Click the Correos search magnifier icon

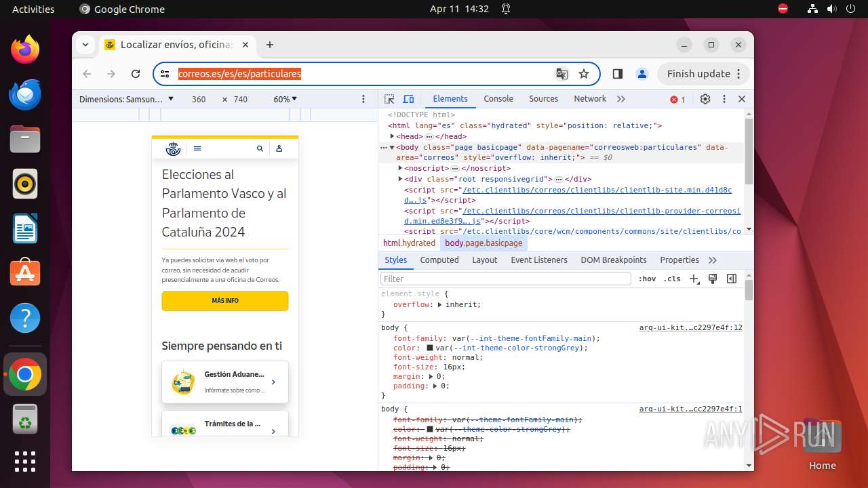pos(260,148)
